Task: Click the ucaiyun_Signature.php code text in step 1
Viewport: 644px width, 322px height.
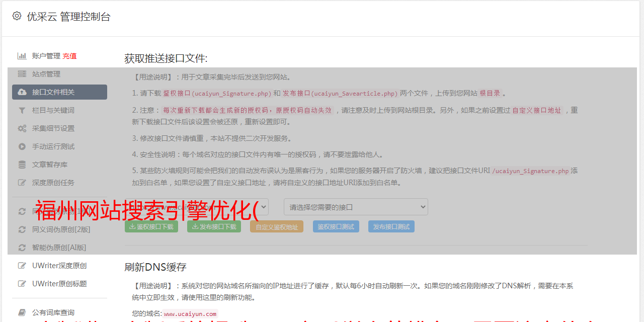Action: click(232, 94)
